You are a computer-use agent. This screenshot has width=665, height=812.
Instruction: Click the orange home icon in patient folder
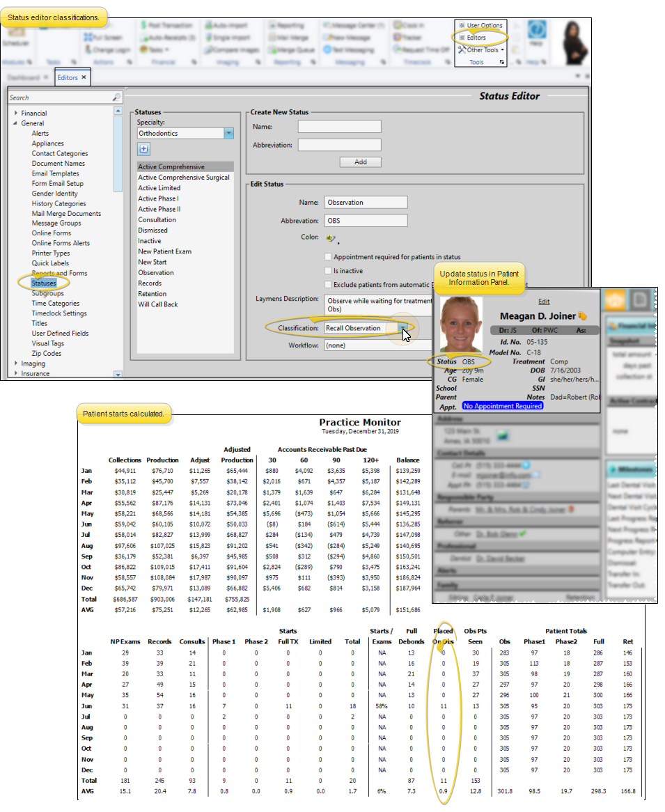click(x=614, y=299)
